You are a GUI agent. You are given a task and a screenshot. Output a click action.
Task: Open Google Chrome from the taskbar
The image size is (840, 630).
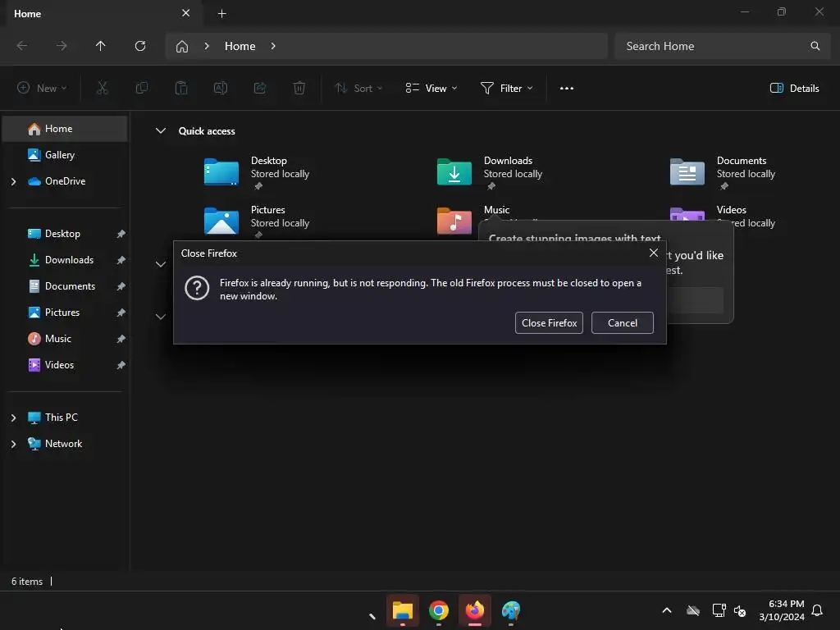click(x=439, y=610)
